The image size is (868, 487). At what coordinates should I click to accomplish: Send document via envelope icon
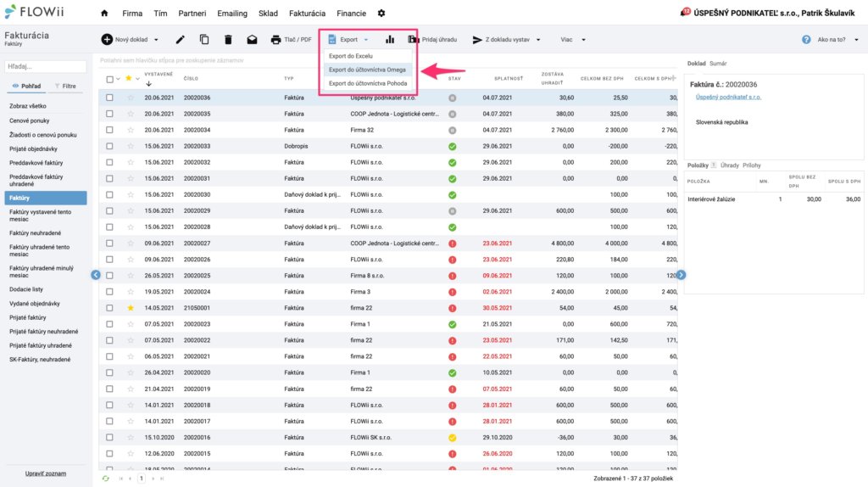point(252,39)
